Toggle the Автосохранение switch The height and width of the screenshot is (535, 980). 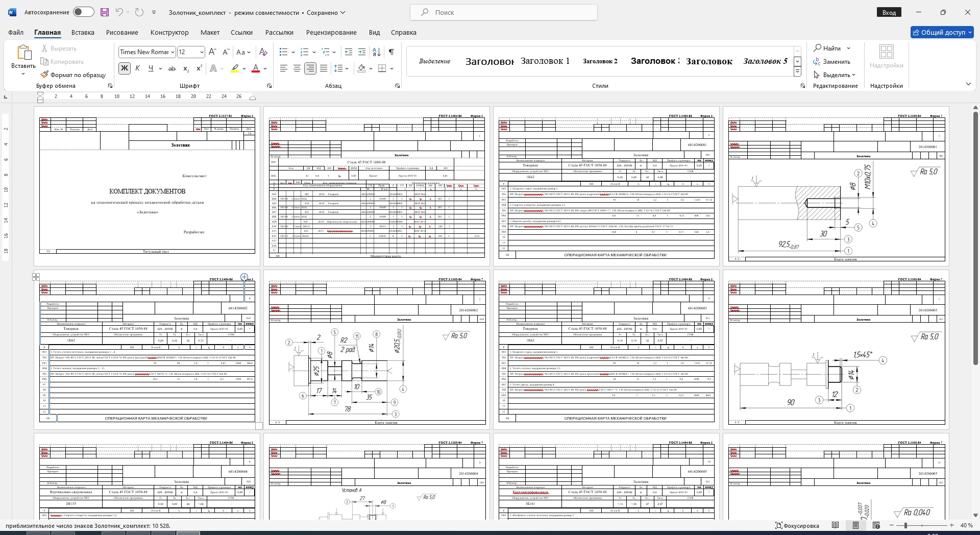[x=83, y=12]
